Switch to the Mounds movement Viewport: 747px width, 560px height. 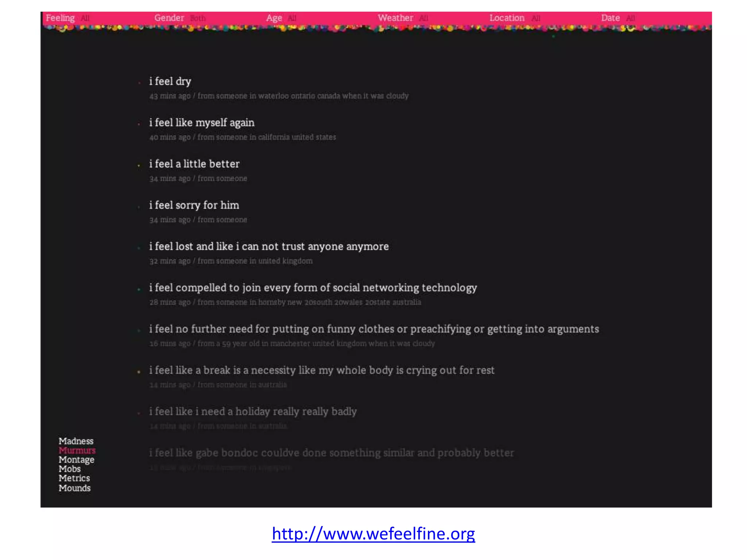point(74,488)
